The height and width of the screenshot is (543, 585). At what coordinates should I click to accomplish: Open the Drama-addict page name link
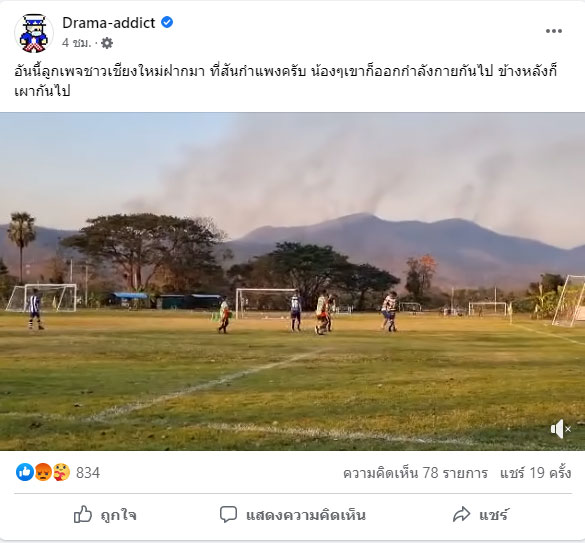coord(109,23)
